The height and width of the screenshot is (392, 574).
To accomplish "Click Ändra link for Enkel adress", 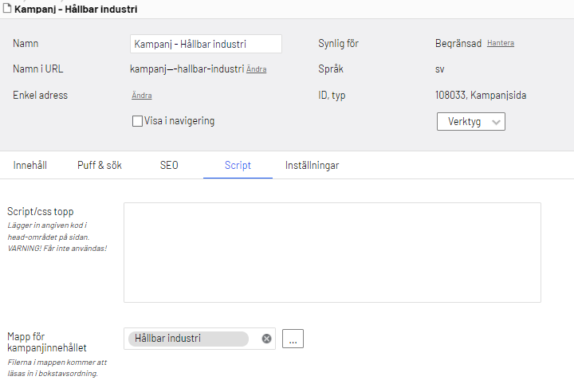I will point(141,96).
